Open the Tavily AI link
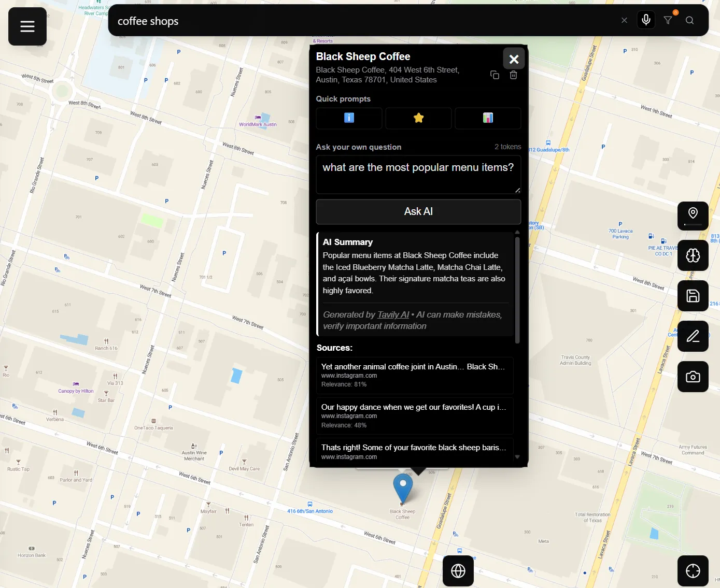Screen dimensions: 720x588 click(x=393, y=314)
